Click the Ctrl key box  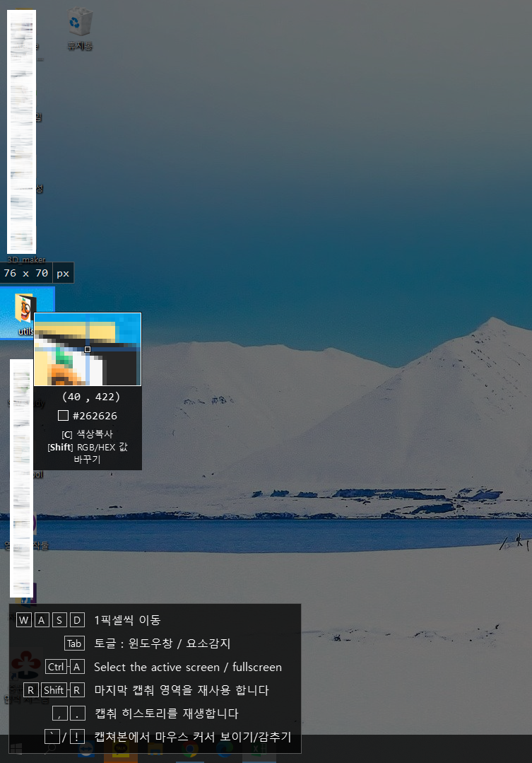pyautogui.click(x=56, y=667)
